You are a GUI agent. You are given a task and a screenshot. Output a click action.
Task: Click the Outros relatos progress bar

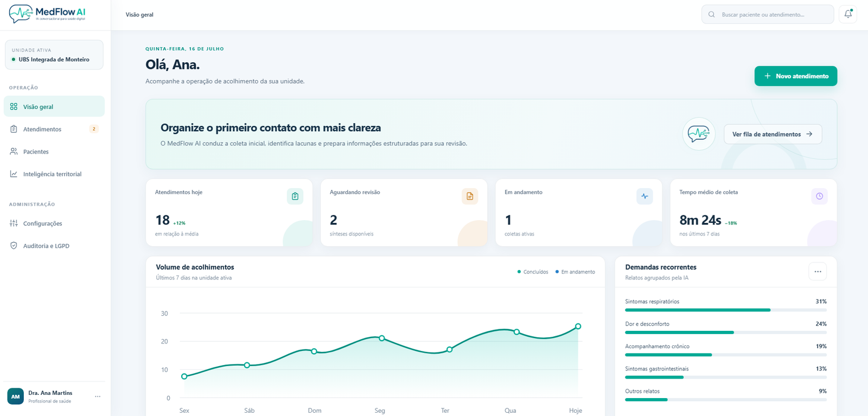click(x=726, y=400)
